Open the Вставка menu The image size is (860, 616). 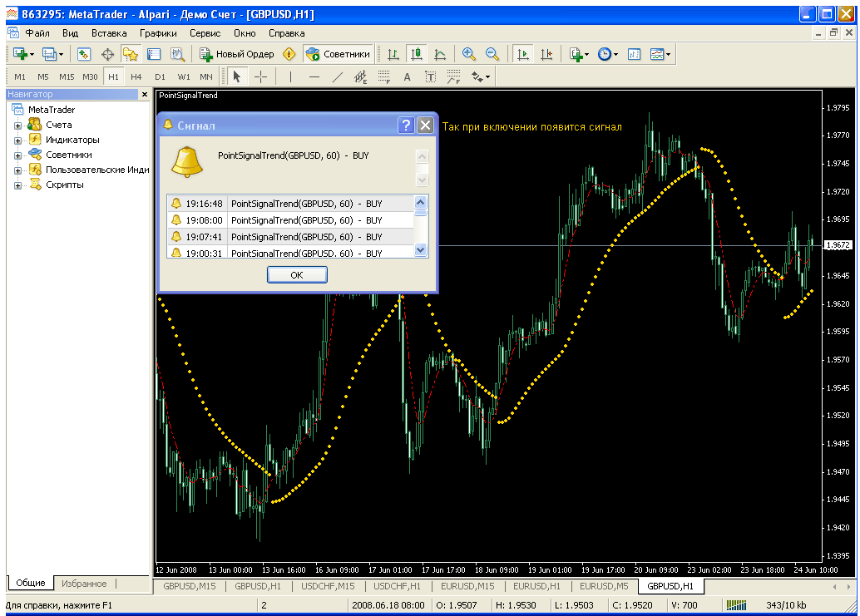(109, 33)
